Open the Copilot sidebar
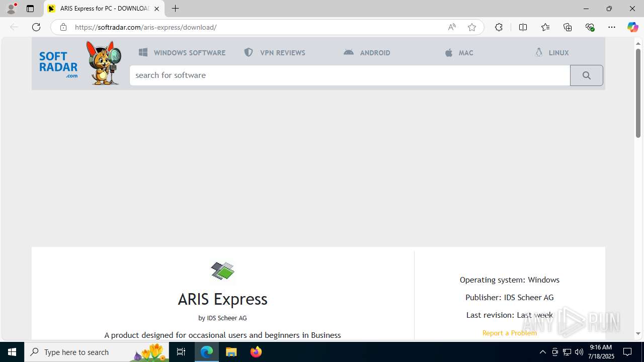The height and width of the screenshot is (362, 644). [632, 27]
